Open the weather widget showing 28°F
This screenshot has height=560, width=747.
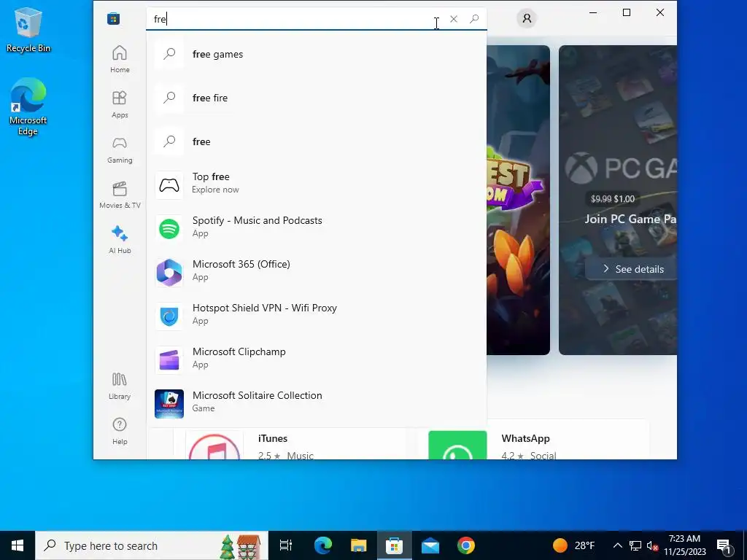pos(573,545)
